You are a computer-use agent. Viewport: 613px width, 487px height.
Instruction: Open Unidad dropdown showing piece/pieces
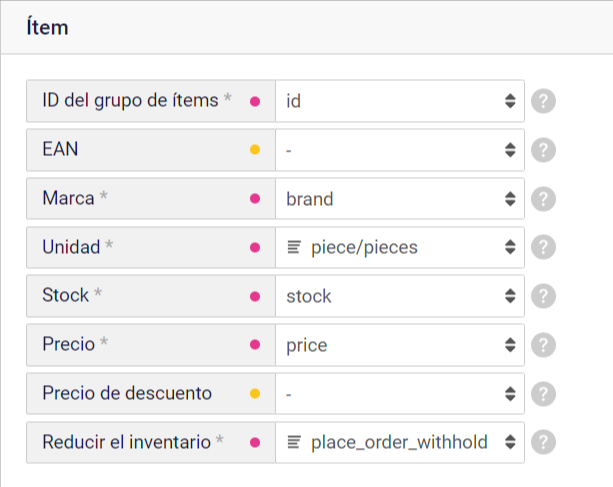pyautogui.click(x=399, y=247)
